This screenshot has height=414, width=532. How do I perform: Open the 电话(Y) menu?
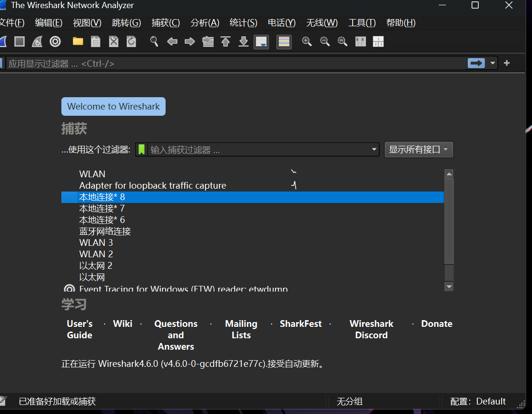[282, 23]
